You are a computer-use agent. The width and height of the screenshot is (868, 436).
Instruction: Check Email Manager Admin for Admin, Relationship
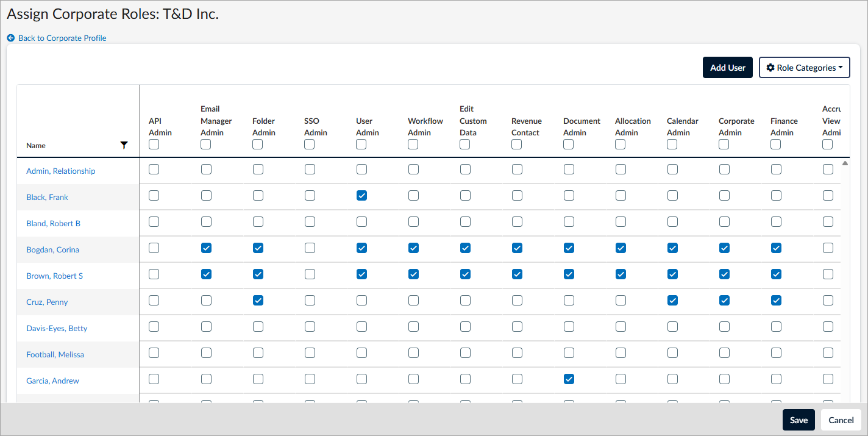(x=206, y=170)
